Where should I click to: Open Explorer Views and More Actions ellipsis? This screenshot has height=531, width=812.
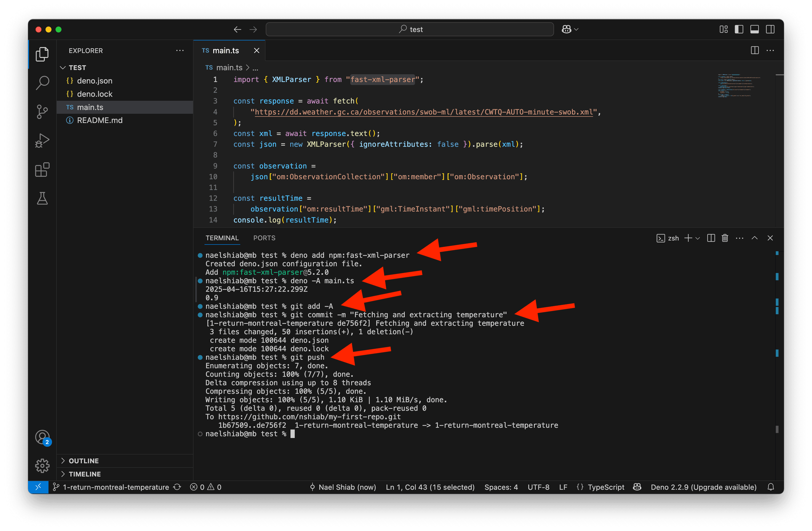[180, 50]
